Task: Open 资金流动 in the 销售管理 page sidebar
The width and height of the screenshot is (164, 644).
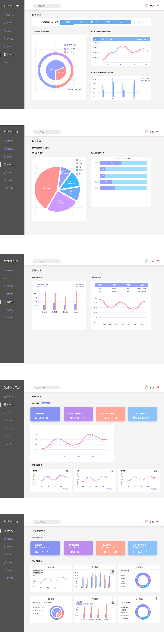Action: 8,412
